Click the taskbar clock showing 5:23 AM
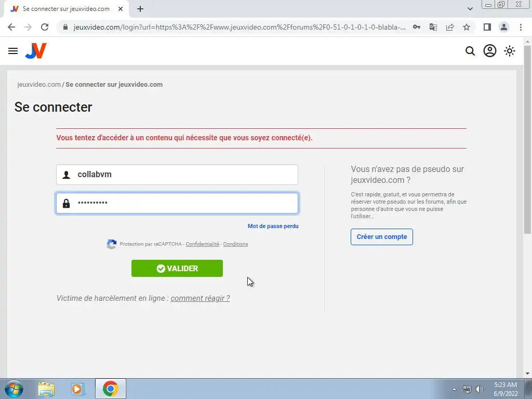 [x=506, y=389]
